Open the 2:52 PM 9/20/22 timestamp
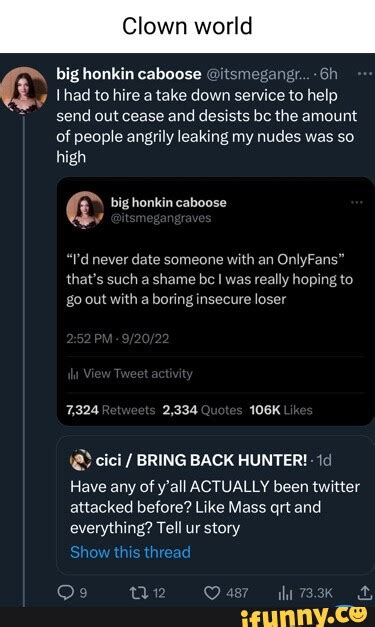375x627 pixels. 118,339
